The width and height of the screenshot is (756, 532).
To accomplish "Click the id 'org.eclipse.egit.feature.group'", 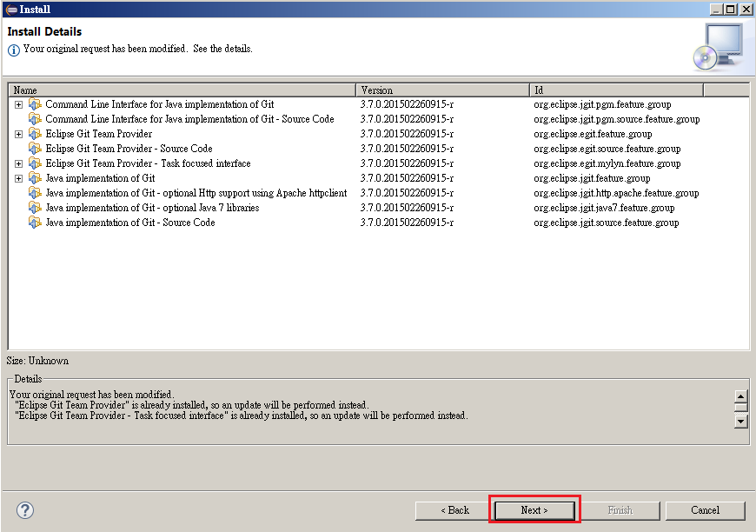I will (x=593, y=134).
